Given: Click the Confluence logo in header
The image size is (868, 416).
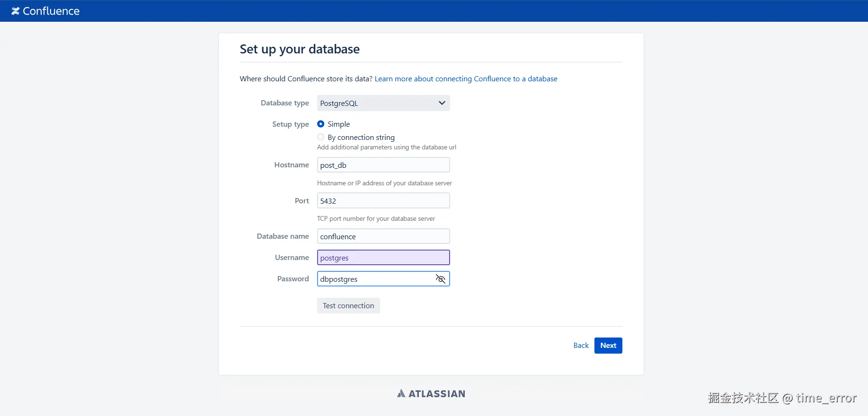Looking at the screenshot, I should 45,11.
